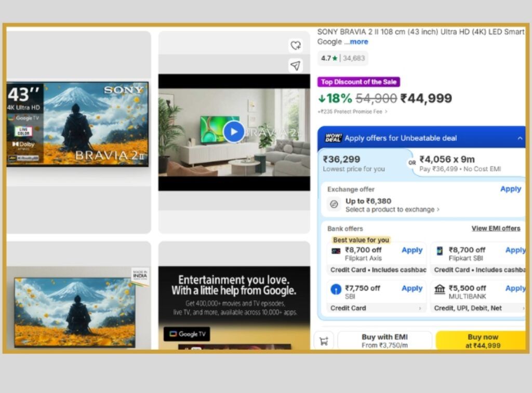Click exchange offer swap icon
The width and height of the screenshot is (532, 393).
pos(334,204)
